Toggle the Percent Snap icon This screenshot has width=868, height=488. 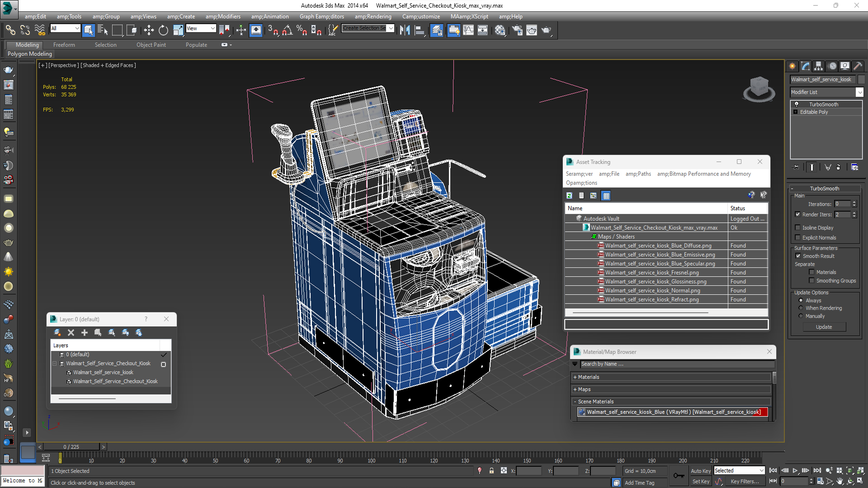pos(302,30)
